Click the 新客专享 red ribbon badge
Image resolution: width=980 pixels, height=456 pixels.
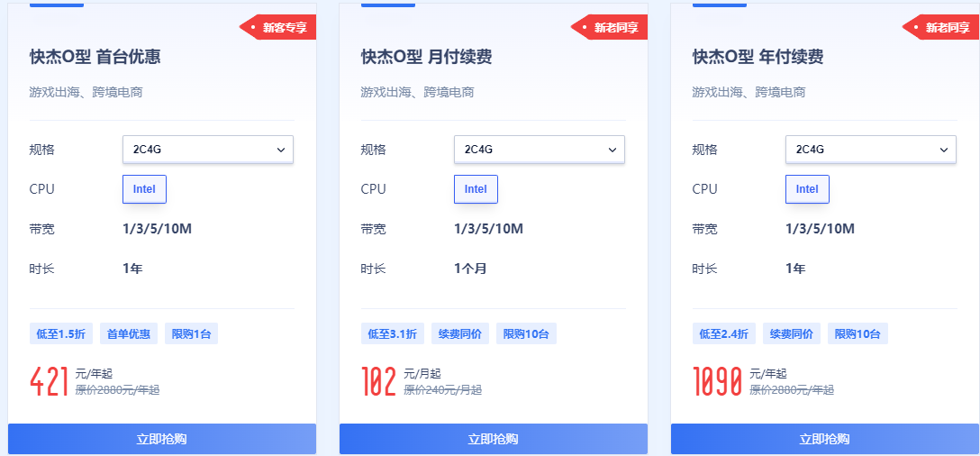(x=283, y=28)
